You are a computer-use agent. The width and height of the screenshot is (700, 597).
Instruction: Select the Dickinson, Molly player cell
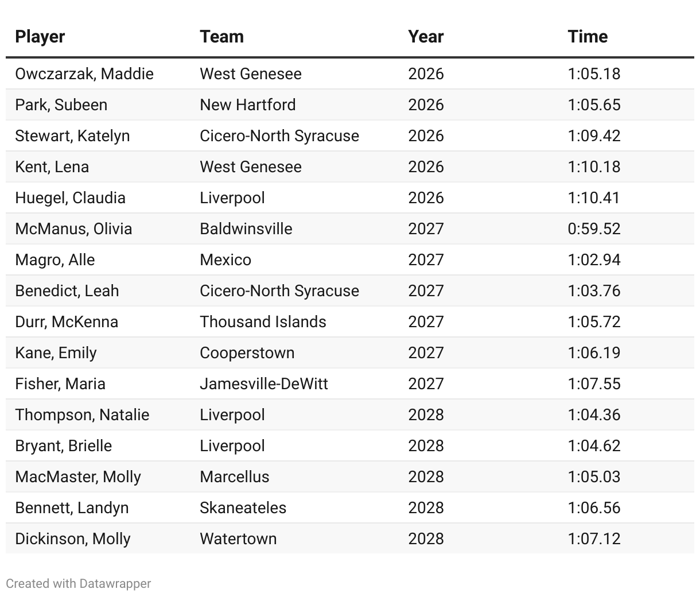tap(73, 539)
